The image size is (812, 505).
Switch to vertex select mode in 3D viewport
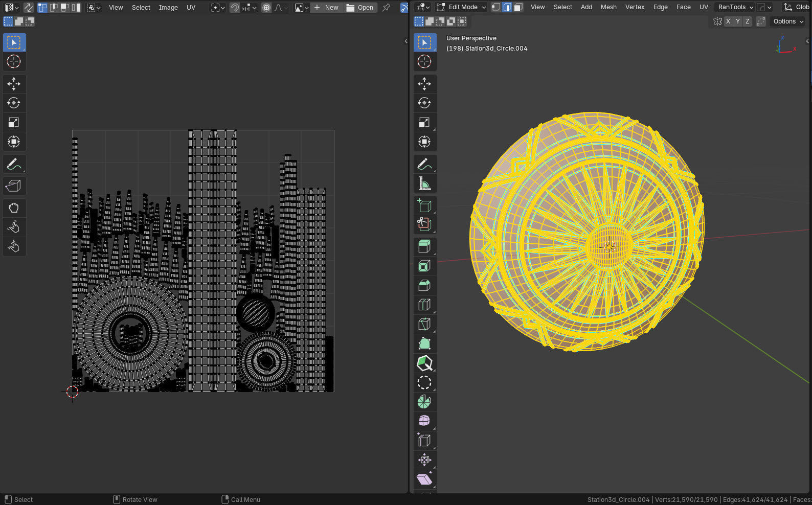point(495,7)
